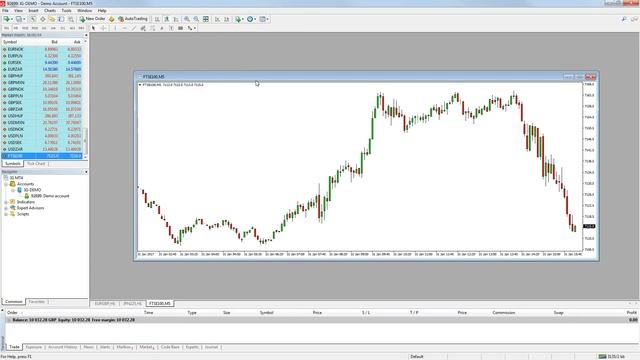Image resolution: width=640 pixels, height=360 pixels.
Task: Switch to Tick Chart tab
Action: pyautogui.click(x=36, y=164)
